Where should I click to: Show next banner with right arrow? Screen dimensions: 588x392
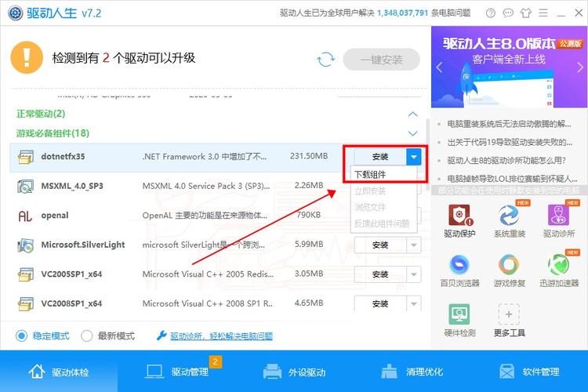pos(579,67)
